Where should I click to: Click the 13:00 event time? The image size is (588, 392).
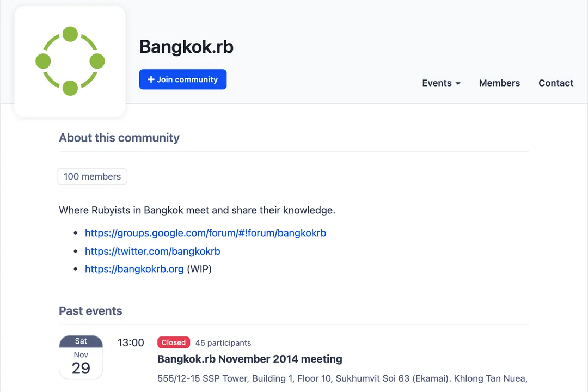[x=131, y=342]
